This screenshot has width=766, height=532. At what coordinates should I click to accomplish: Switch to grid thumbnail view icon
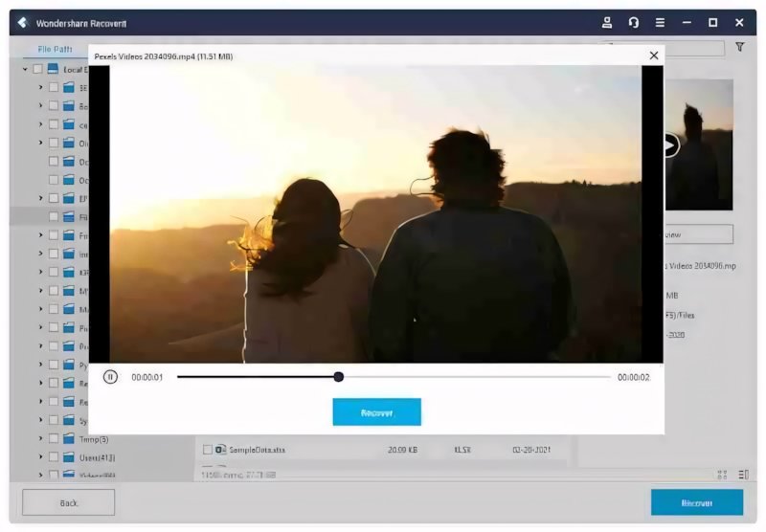723,475
